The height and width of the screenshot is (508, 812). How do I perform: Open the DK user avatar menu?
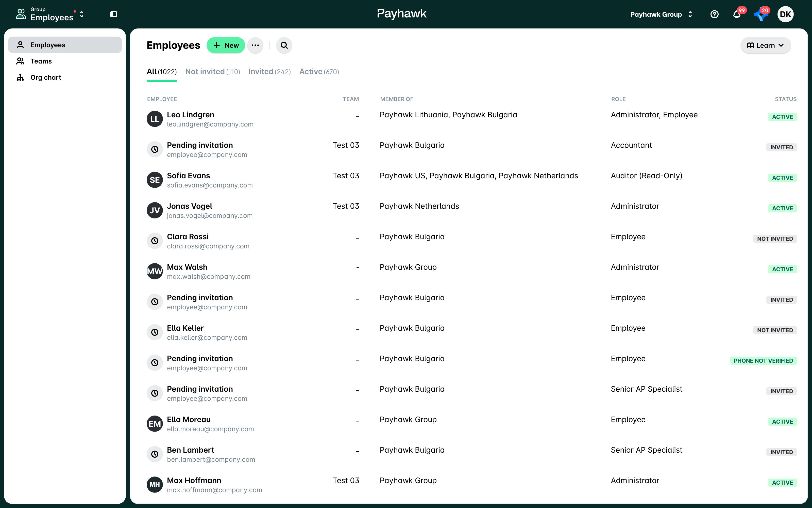point(786,14)
